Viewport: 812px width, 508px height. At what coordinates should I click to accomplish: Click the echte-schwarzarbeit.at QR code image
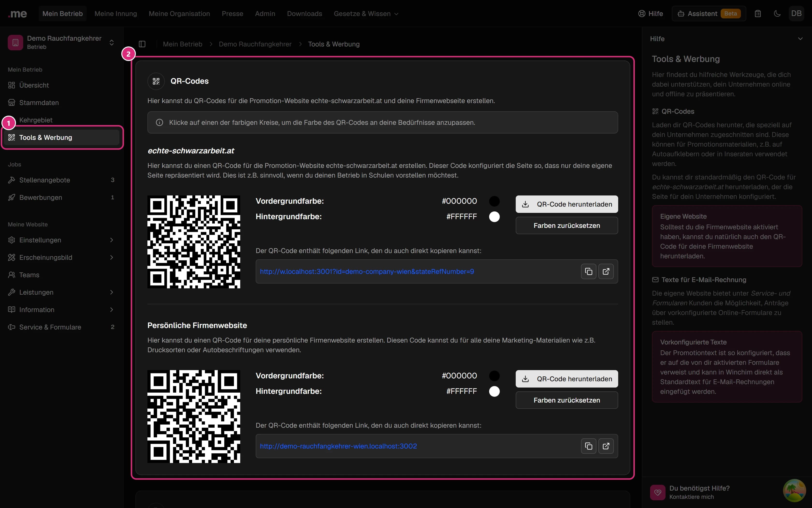tap(194, 242)
